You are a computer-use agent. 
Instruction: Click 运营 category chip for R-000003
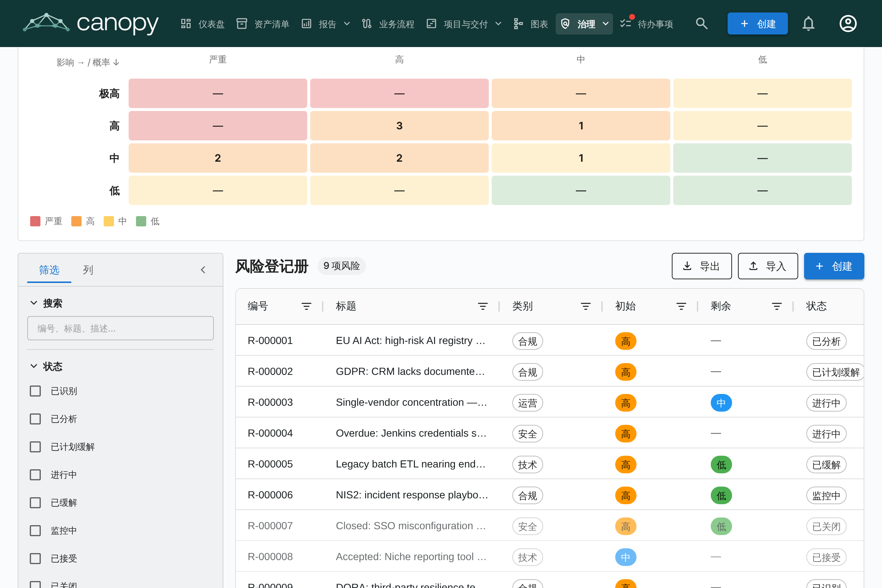527,403
